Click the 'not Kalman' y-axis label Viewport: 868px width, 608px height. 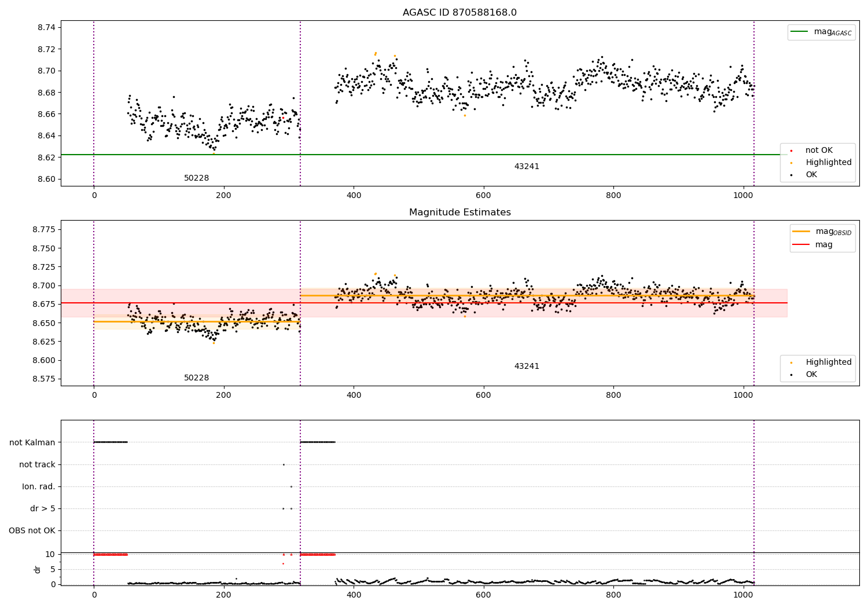(32, 443)
